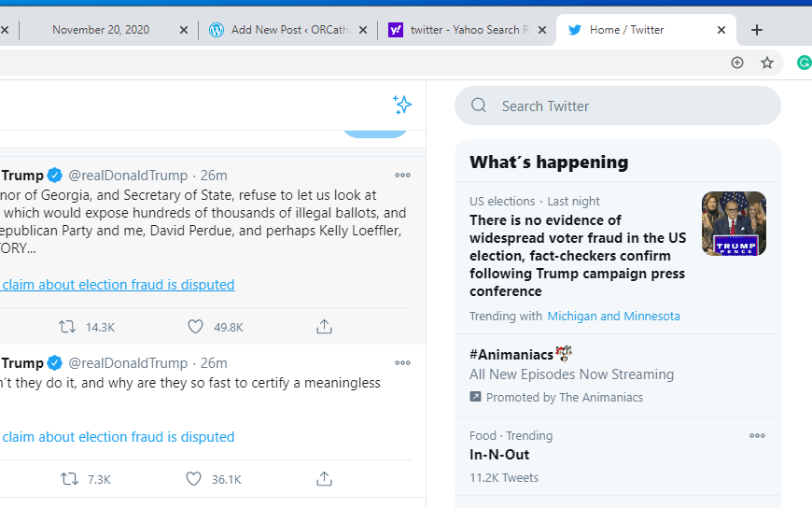Open the Grammarly extension icon
Image resolution: width=812 pixels, height=508 pixels.
804,63
